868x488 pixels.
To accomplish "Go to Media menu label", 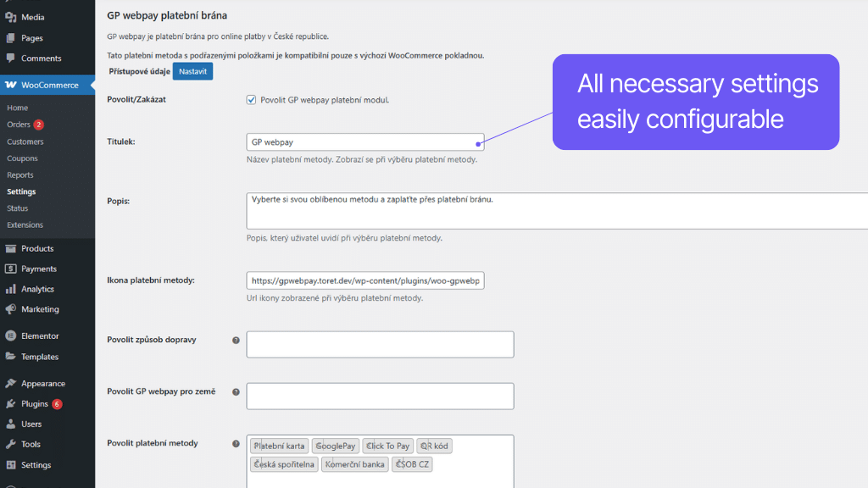I will (x=33, y=17).
